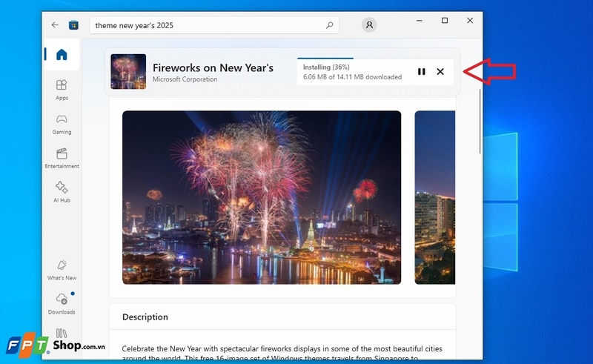This screenshot has width=593, height=364.
Task: Open the second partially visible screenshot
Action: click(435, 197)
